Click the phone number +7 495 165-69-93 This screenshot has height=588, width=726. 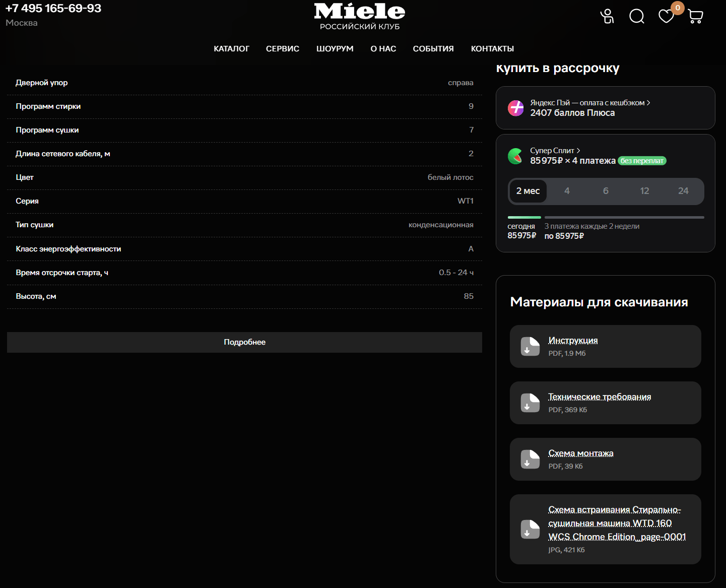53,9
